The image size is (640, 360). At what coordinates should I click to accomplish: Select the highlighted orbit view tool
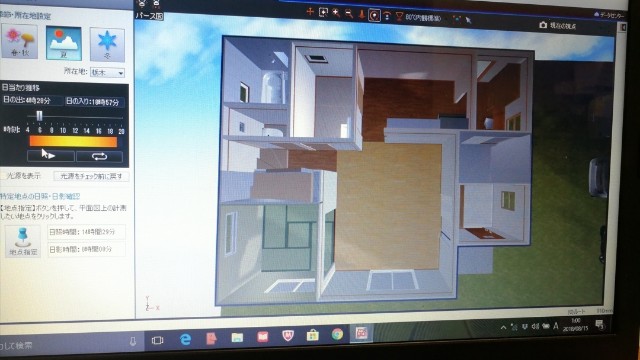[x=374, y=16]
